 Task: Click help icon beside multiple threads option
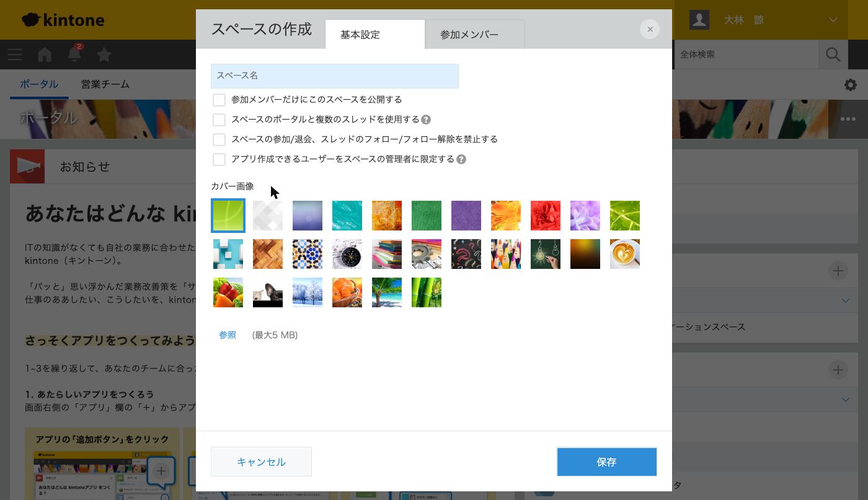426,120
